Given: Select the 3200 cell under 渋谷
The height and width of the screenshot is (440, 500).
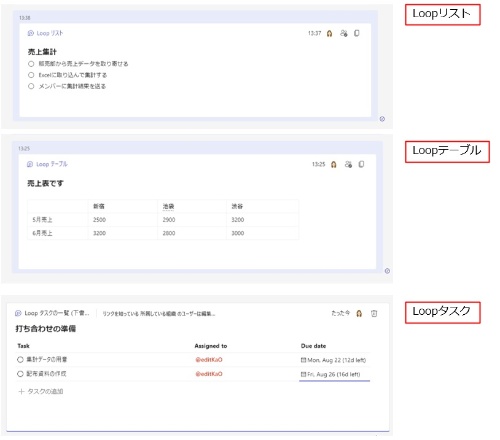Looking at the screenshot, I should click(x=263, y=220).
